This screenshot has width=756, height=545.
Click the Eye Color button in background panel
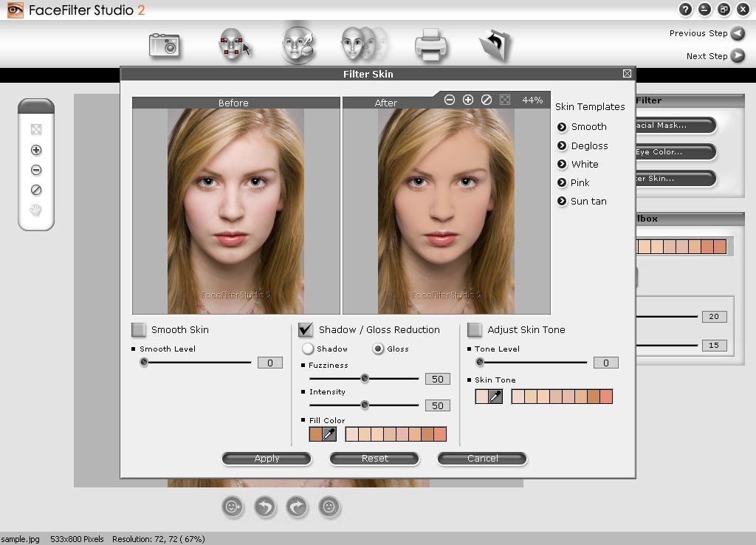pos(676,152)
